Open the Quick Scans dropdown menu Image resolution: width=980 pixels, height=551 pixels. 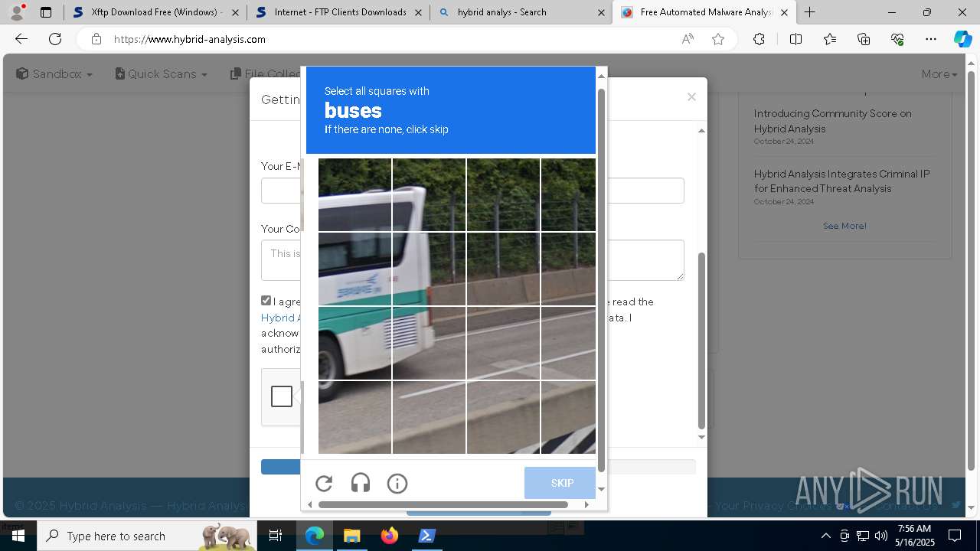[161, 74]
